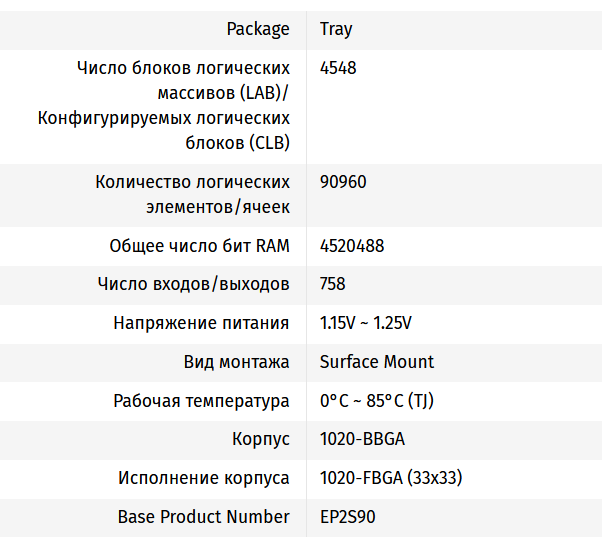Select the 0°C ~ 85°C (TJ) value
This screenshot has width=602, height=539.
click(x=376, y=401)
